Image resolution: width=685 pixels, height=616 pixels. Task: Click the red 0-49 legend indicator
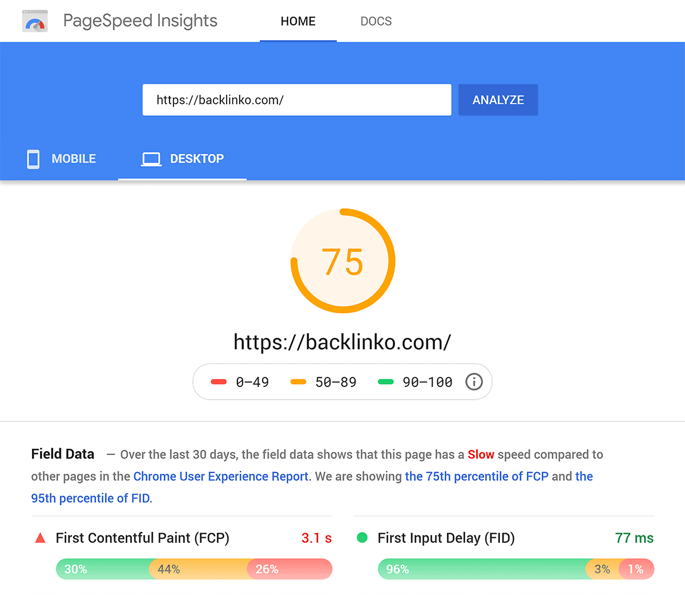219,382
